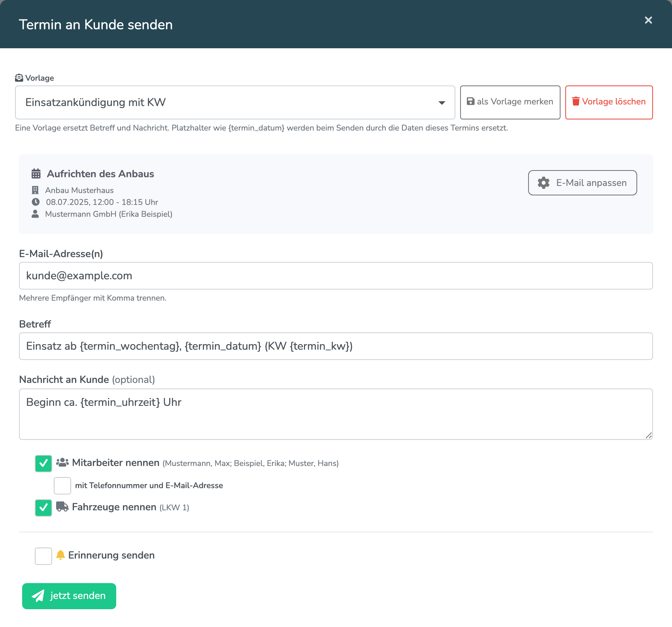Screen dimensions: 672x627
Task: Click the paper plane icon in jetzt senden
Action: (38, 596)
